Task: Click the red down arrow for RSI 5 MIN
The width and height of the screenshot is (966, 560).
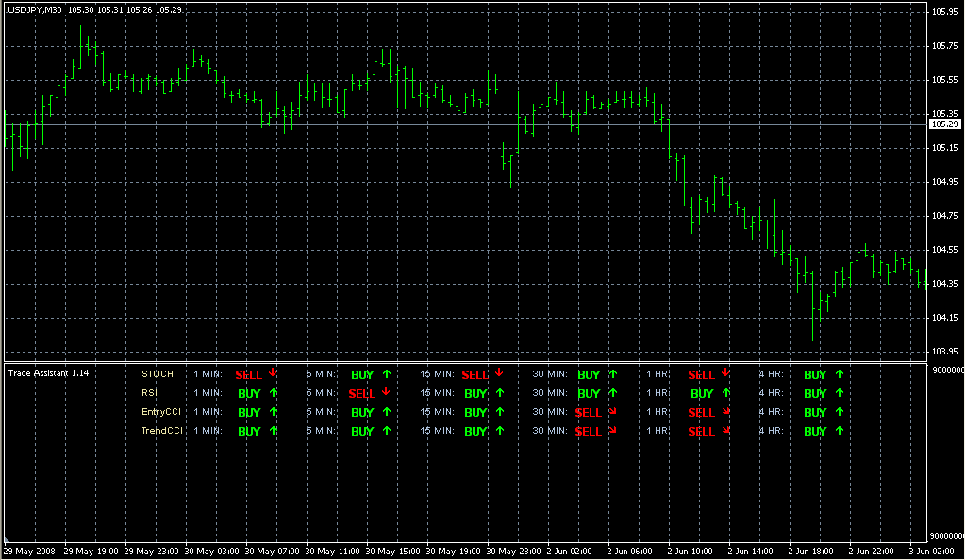Action: pos(386,391)
